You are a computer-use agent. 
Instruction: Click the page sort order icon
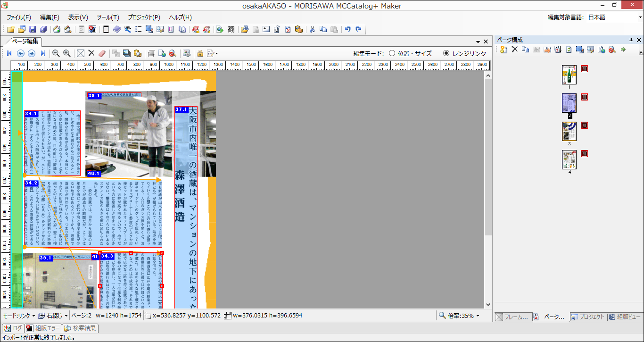[558, 49]
